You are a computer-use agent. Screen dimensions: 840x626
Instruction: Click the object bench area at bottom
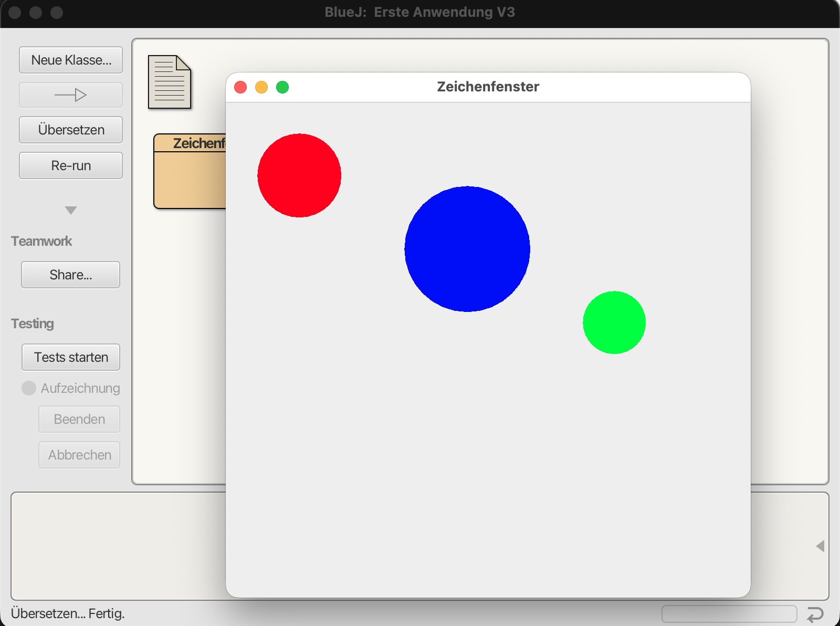[x=118, y=546]
